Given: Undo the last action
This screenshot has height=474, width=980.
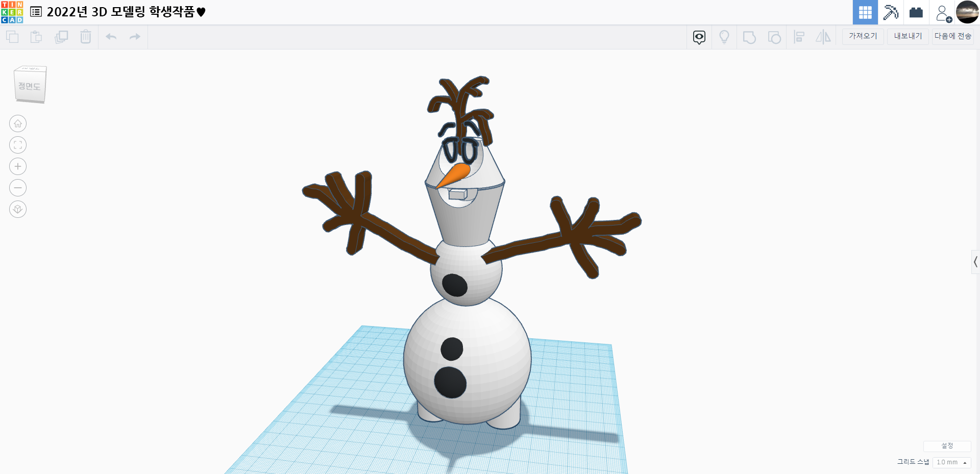Looking at the screenshot, I should click(111, 37).
